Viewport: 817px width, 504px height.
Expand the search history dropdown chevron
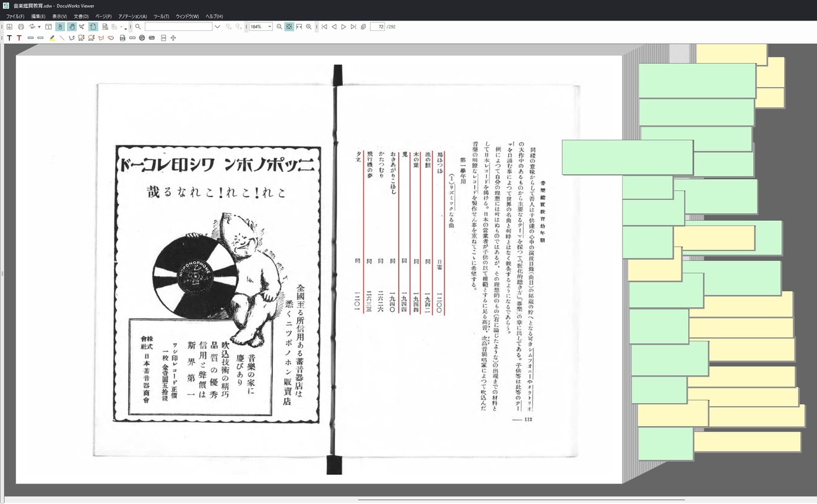217,27
